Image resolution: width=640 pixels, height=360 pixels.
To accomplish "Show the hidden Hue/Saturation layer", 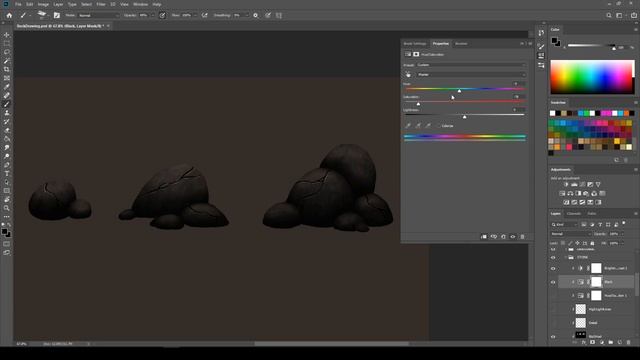I will [x=553, y=296].
